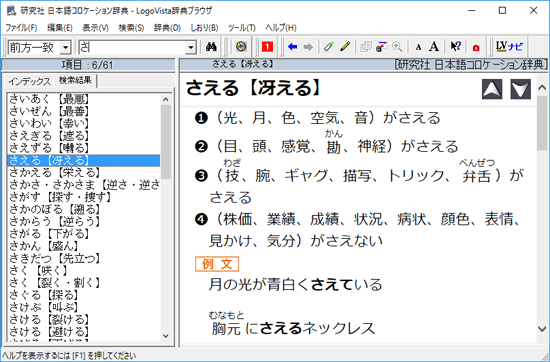550x362 pixels.
Task: Click example sentence 胸元にさえるネックレス
Action: point(293,328)
